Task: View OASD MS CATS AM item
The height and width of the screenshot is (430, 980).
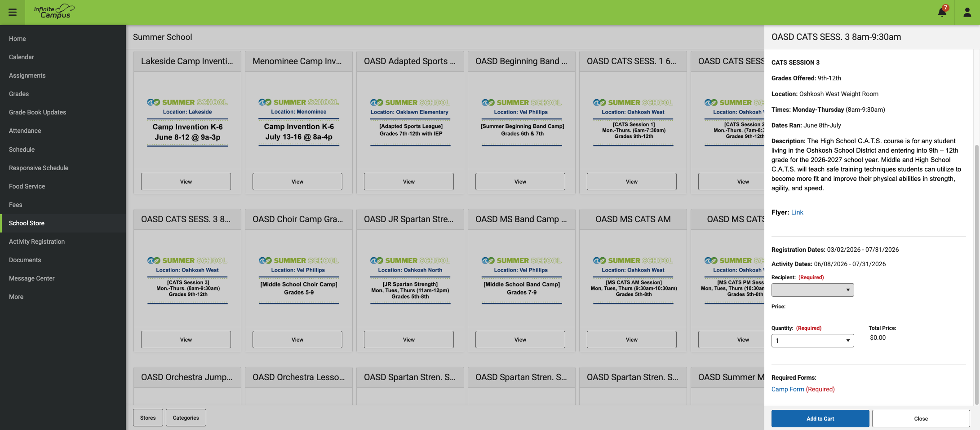Action: pos(632,339)
